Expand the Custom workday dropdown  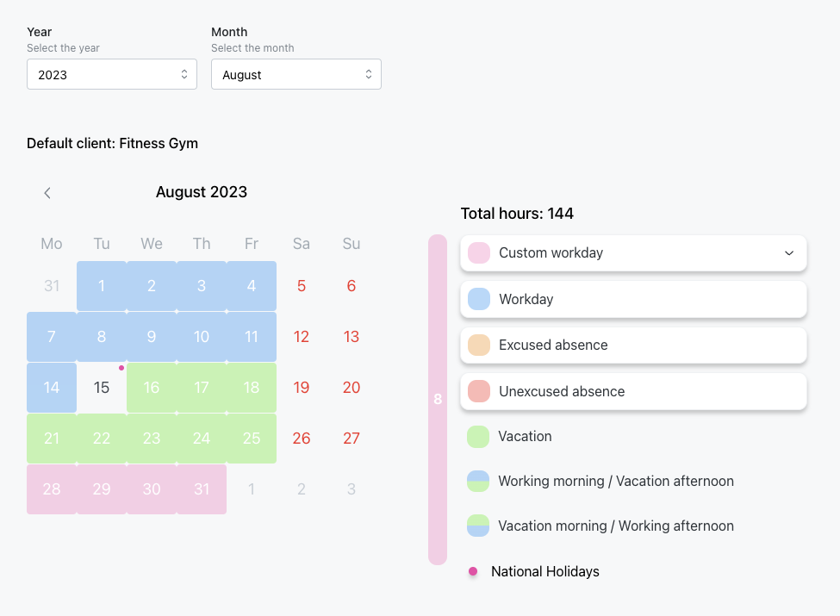[787, 253]
